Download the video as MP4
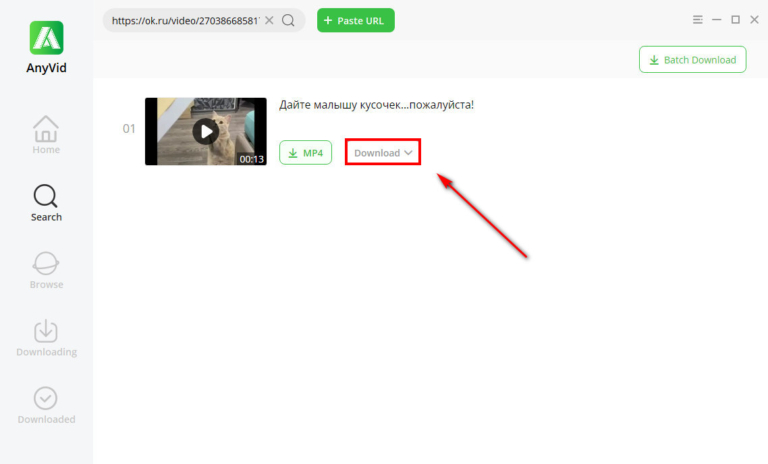Viewport: 768px width, 464px height. tap(305, 153)
